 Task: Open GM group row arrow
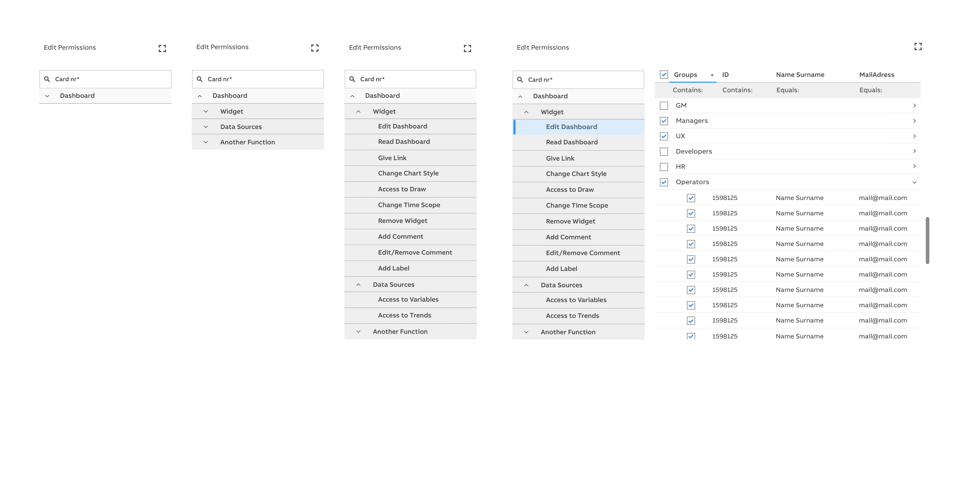point(914,106)
